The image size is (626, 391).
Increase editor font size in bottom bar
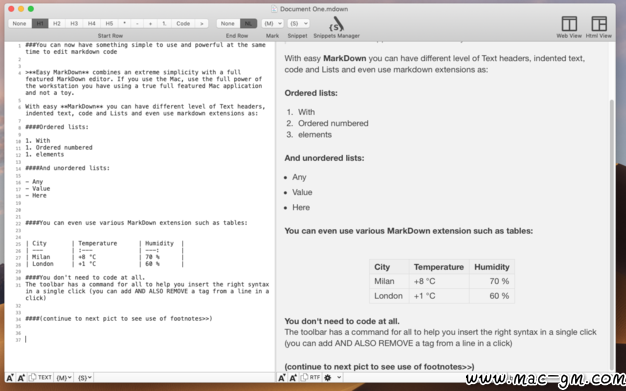(x=21, y=377)
